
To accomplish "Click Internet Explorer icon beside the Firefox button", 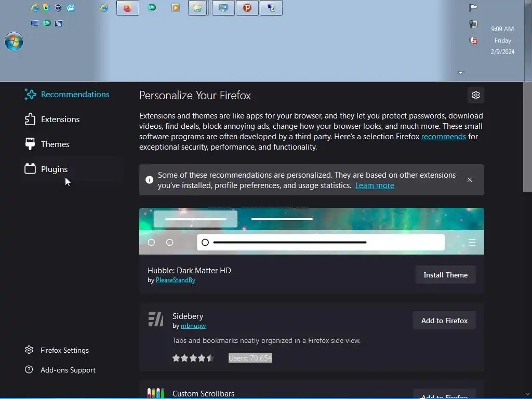I will [104, 8].
